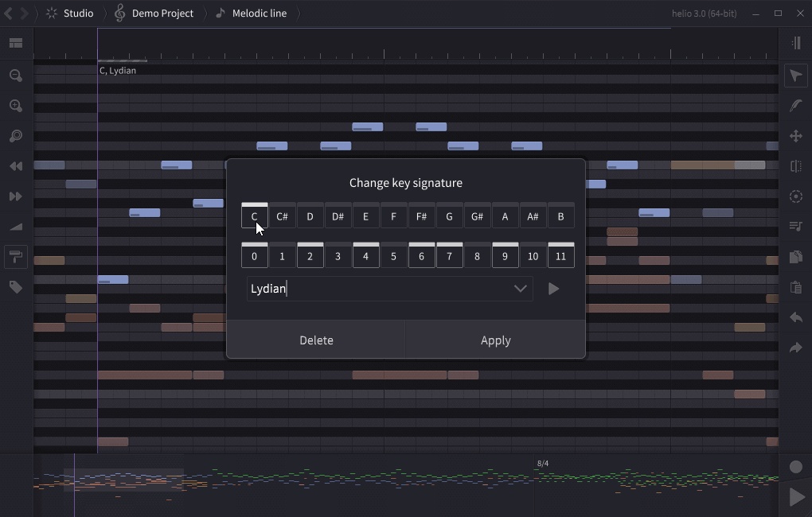This screenshot has width=812, height=517.
Task: Expand the Lydian scale dropdown arrow
Action: (520, 289)
